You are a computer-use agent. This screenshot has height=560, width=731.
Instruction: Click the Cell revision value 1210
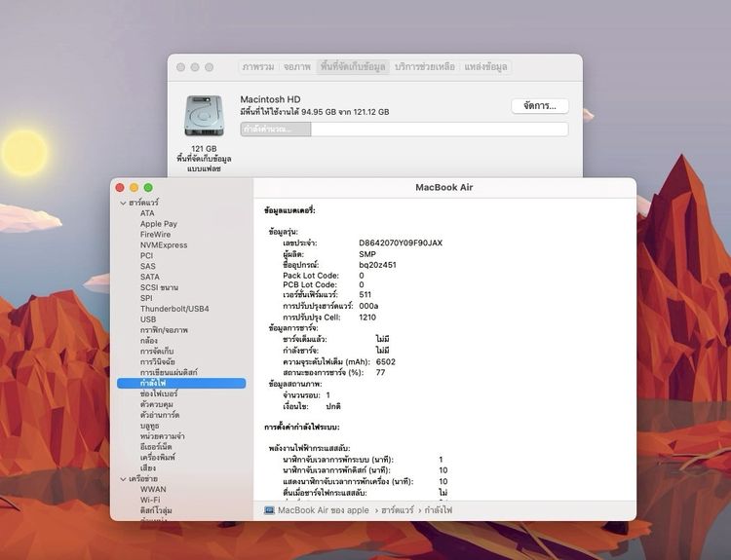point(367,317)
